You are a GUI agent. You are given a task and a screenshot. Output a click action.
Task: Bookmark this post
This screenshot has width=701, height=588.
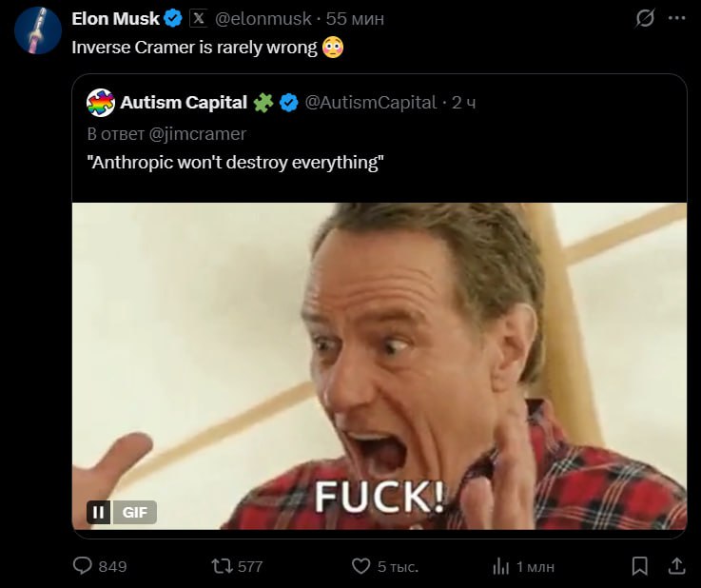pos(640,566)
